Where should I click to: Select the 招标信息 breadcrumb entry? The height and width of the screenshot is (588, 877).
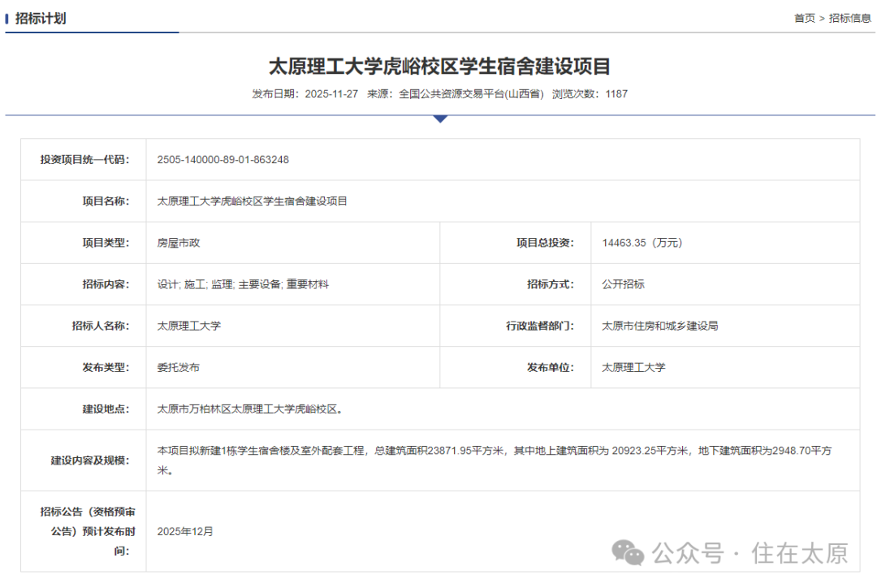[x=847, y=17]
